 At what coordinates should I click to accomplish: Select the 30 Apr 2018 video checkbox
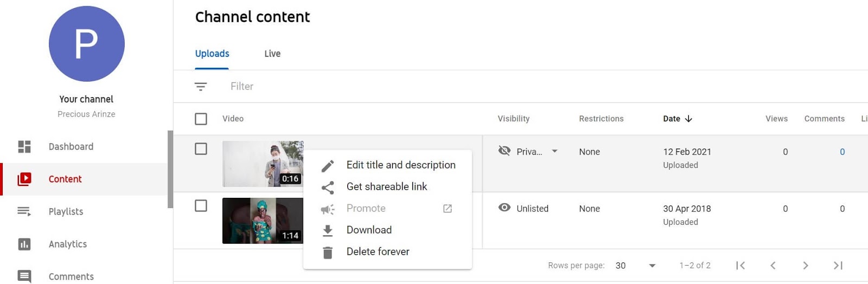201,205
